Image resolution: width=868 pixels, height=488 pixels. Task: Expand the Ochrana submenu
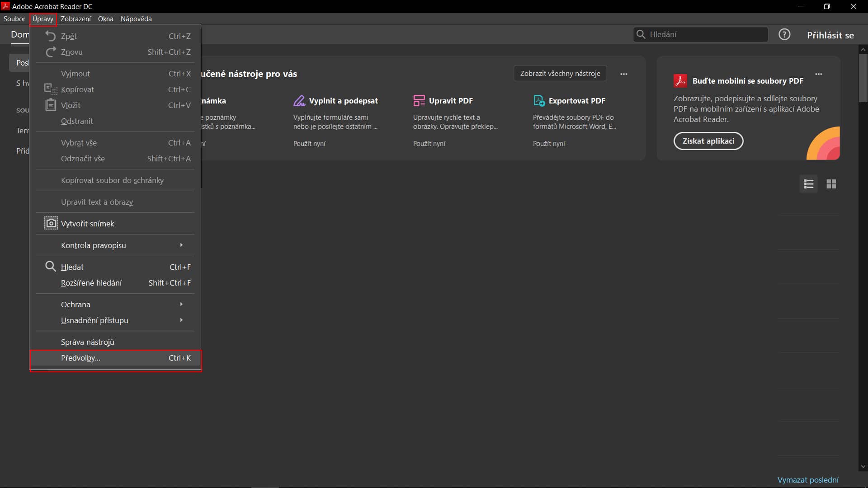(115, 305)
